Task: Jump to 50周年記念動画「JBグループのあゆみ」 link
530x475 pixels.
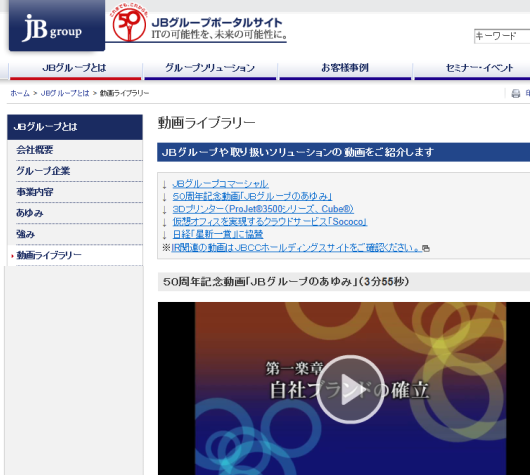Action: [x=252, y=196]
